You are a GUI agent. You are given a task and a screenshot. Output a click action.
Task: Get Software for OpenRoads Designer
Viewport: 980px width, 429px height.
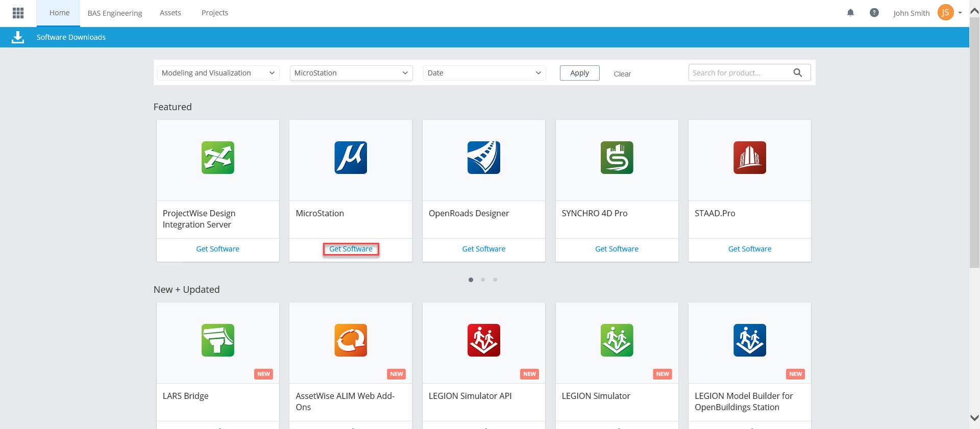(484, 249)
